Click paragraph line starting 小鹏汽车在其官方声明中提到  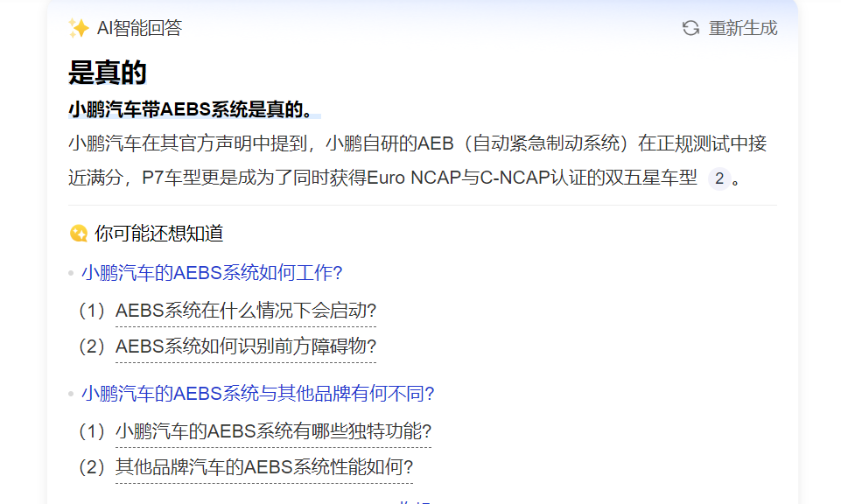pos(417,143)
